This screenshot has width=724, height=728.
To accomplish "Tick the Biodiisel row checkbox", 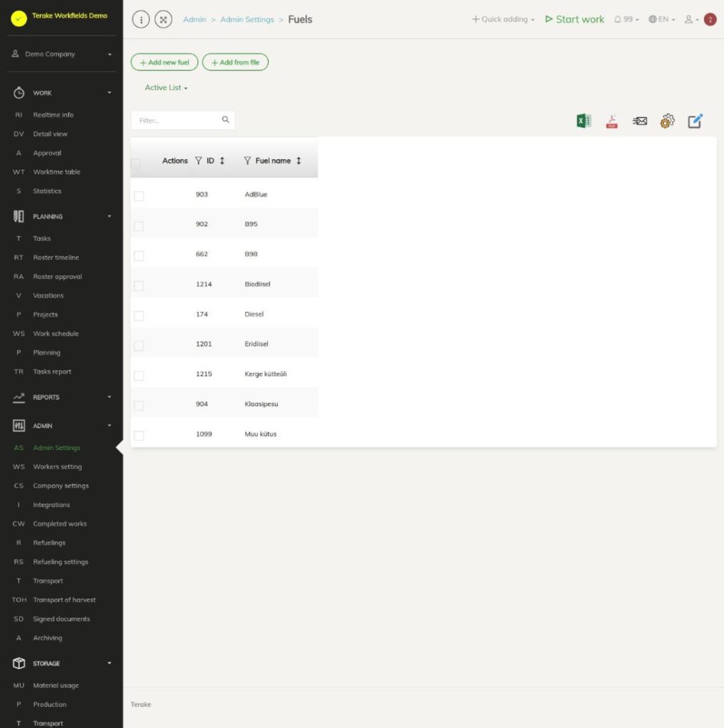I will click(139, 286).
